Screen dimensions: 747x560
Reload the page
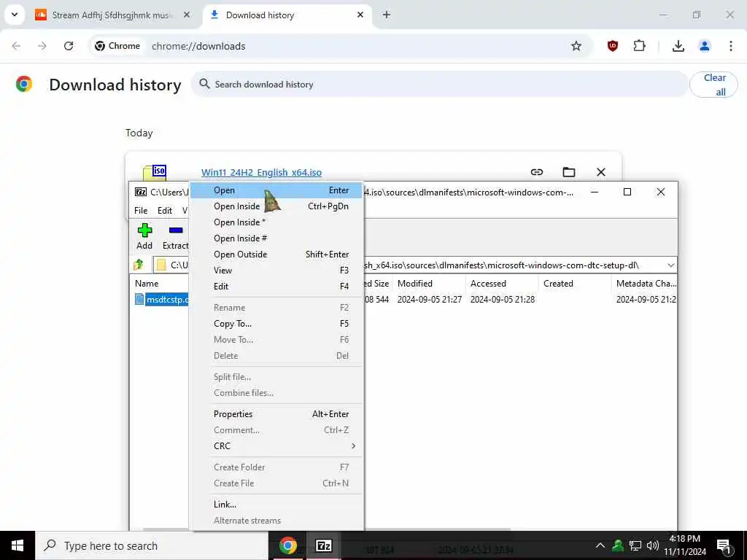tap(69, 46)
